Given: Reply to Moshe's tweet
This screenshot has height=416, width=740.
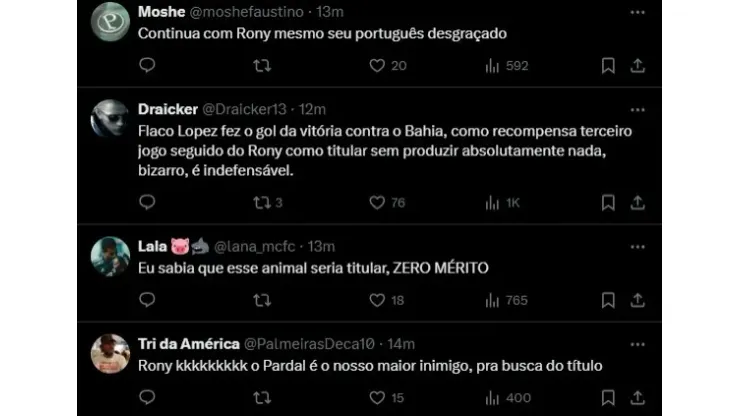Looking at the screenshot, I should (x=147, y=65).
